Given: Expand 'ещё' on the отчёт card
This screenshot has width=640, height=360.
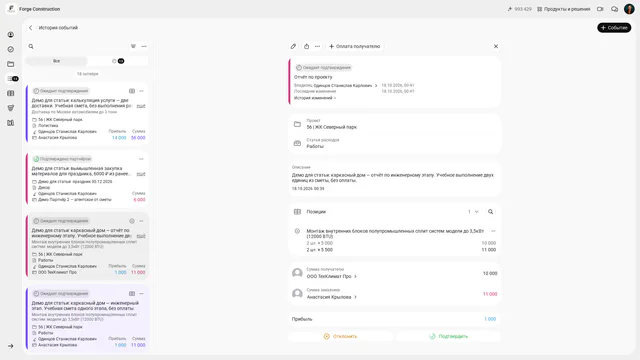Looking at the screenshot, I should [x=141, y=236].
